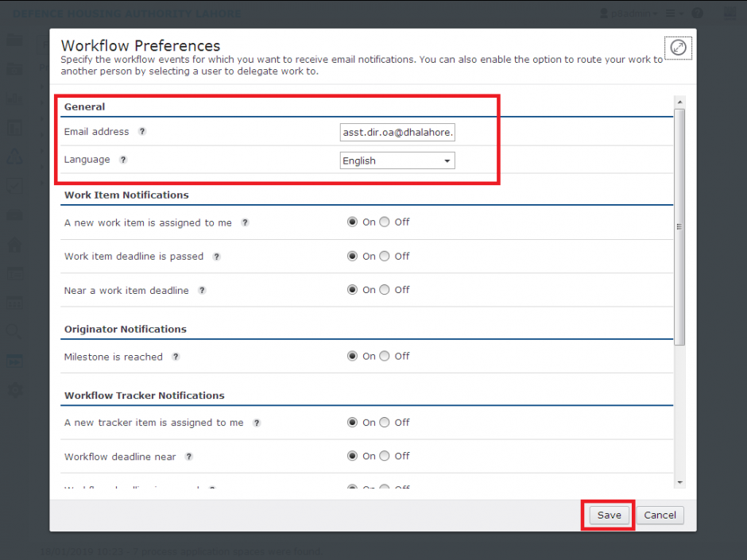Open the calendar grid icon in sidebar

click(x=16, y=303)
